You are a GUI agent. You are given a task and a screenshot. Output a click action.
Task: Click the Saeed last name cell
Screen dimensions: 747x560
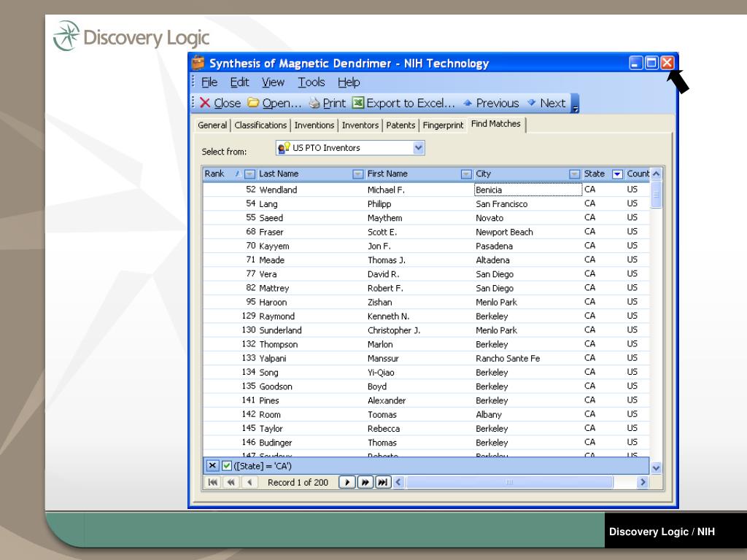[311, 217]
